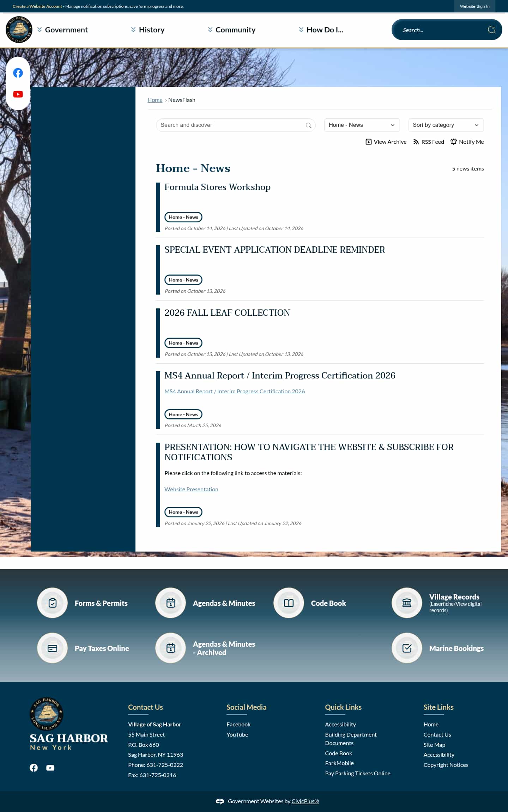This screenshot has width=508, height=812.
Task: Open the Formula Stores Workshop news item
Action: (x=217, y=187)
